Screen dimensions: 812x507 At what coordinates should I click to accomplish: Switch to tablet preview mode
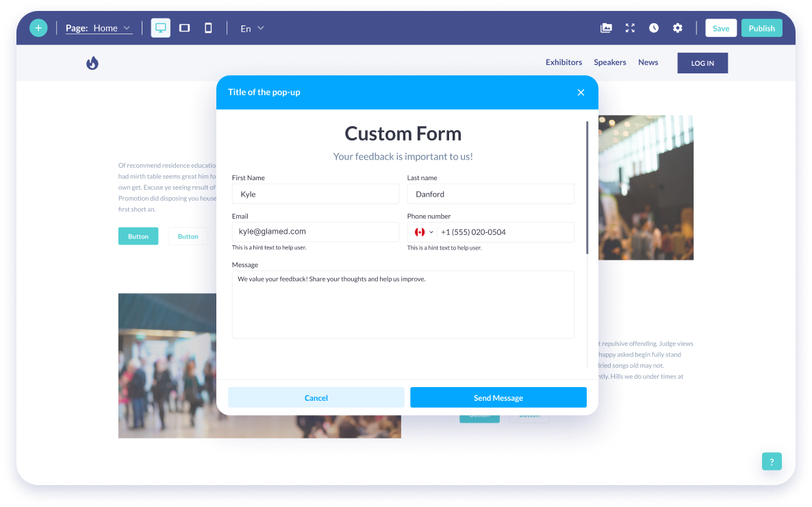tap(184, 28)
